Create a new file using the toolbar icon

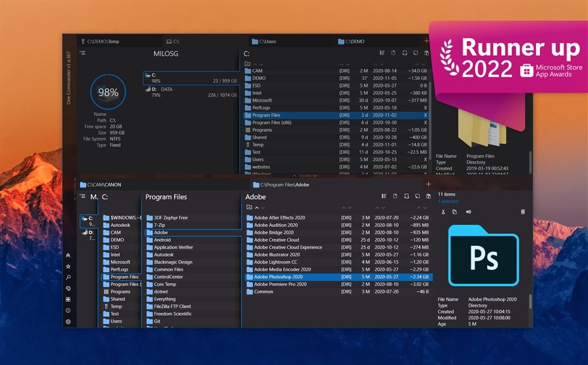tap(395, 196)
